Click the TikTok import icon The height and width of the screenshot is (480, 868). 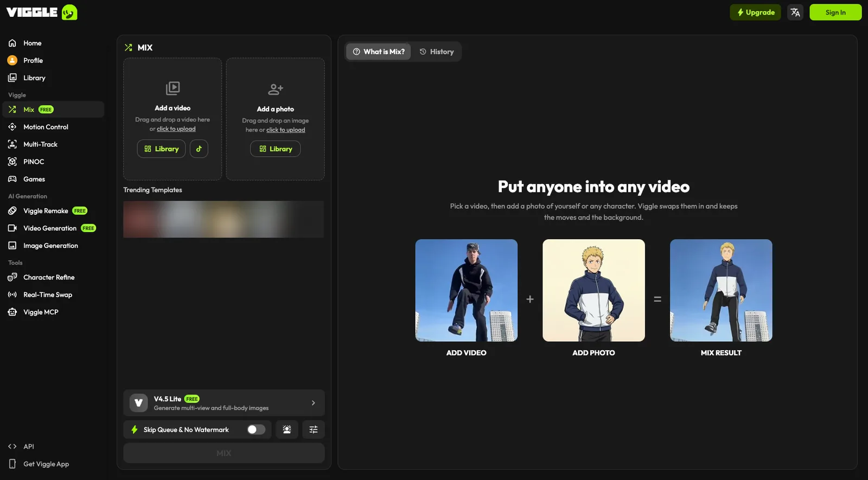click(x=199, y=149)
